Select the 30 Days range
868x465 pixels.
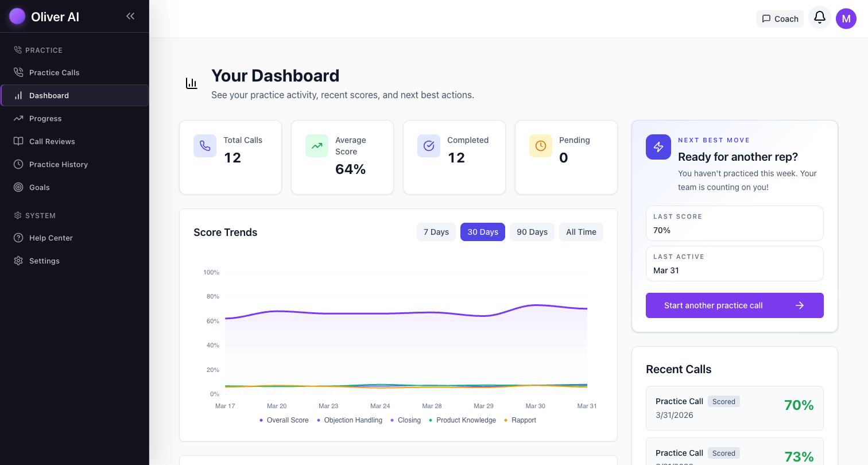pyautogui.click(x=483, y=232)
